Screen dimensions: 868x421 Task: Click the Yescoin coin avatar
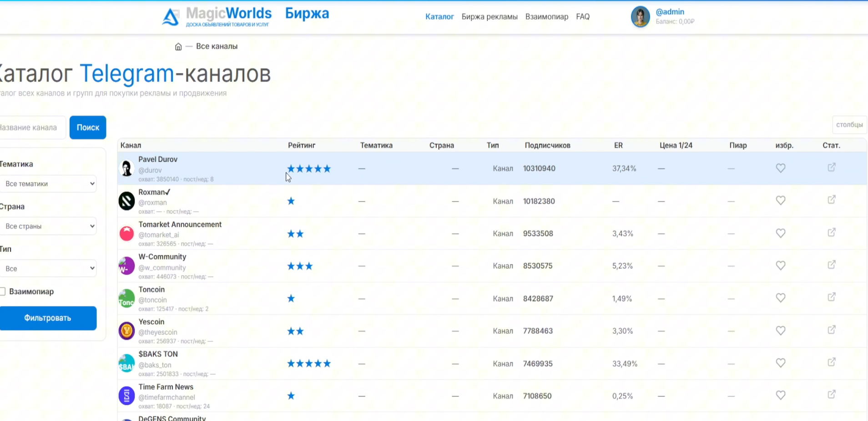pos(126,331)
